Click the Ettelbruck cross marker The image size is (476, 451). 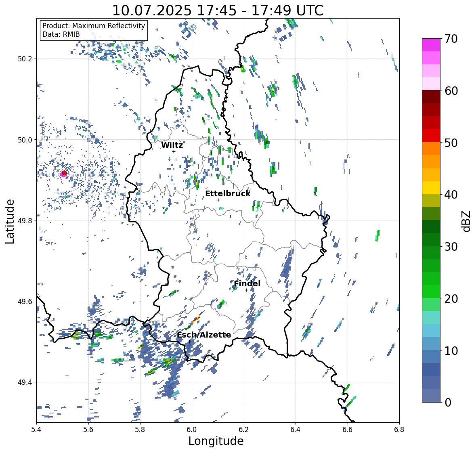pos(218,200)
